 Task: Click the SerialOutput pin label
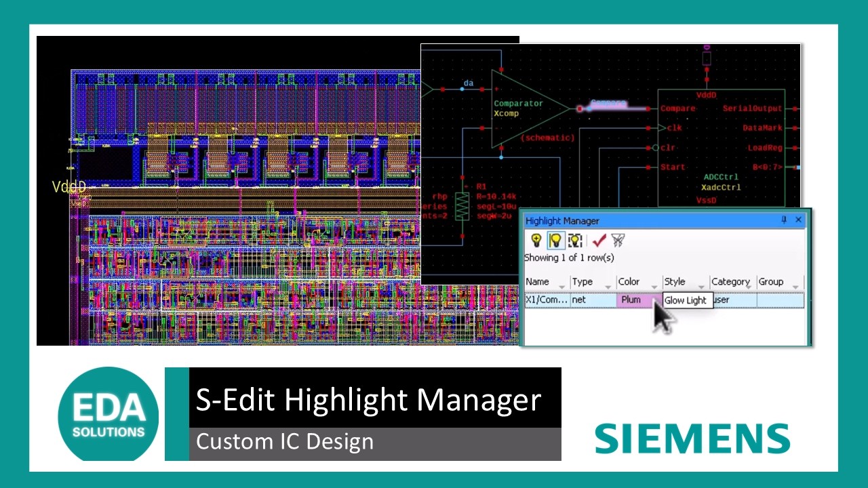[x=752, y=108]
